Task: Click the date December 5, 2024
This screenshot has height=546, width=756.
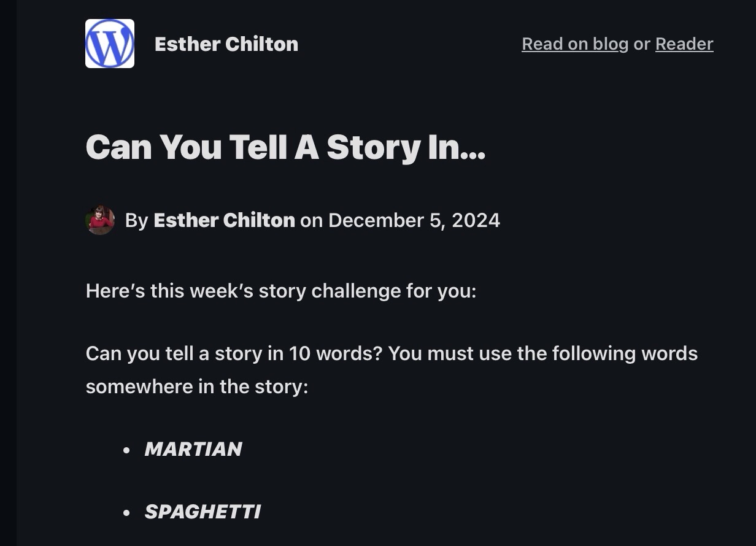Action: click(x=414, y=220)
